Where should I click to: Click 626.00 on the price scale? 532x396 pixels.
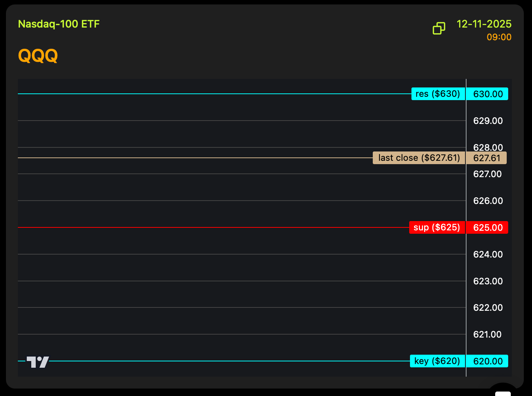point(488,201)
